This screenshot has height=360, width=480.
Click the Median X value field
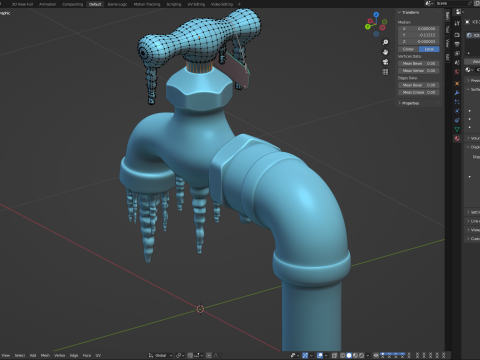pos(419,29)
